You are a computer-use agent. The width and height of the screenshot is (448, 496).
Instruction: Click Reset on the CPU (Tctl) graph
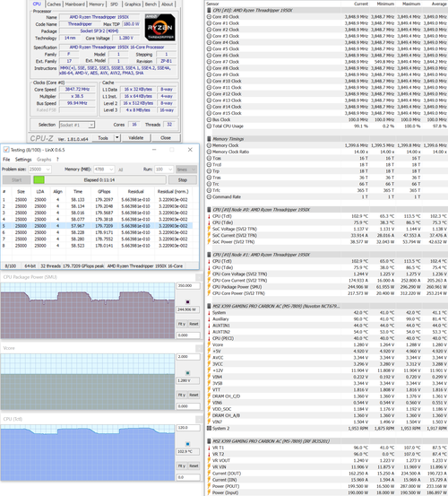[194, 466]
